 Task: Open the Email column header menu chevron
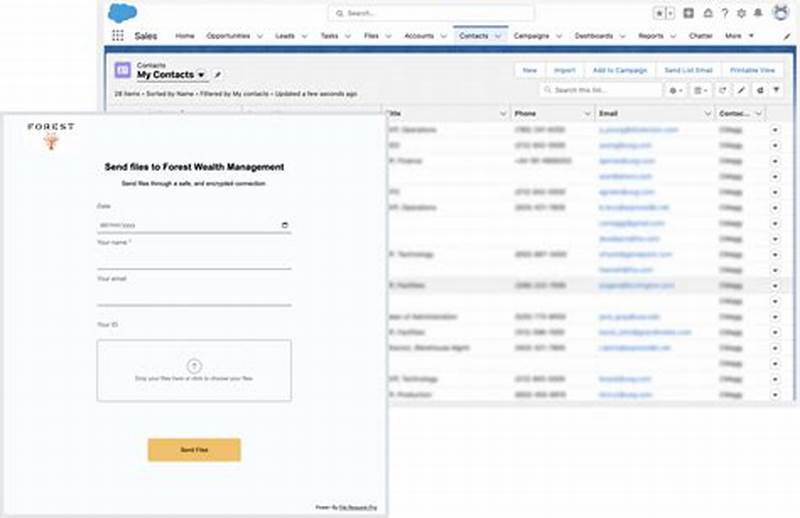coord(708,114)
